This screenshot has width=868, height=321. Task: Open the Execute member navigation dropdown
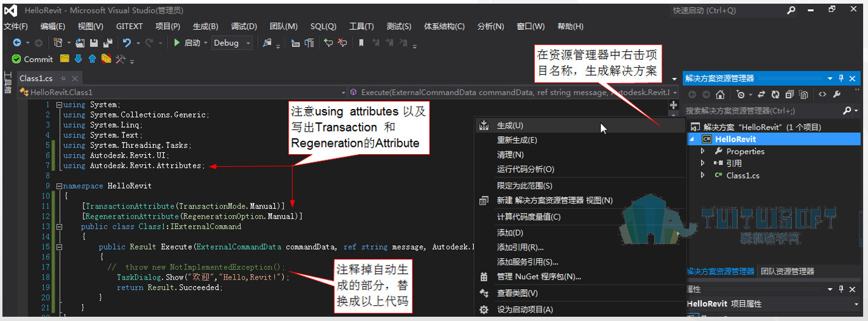pyautogui.click(x=515, y=92)
